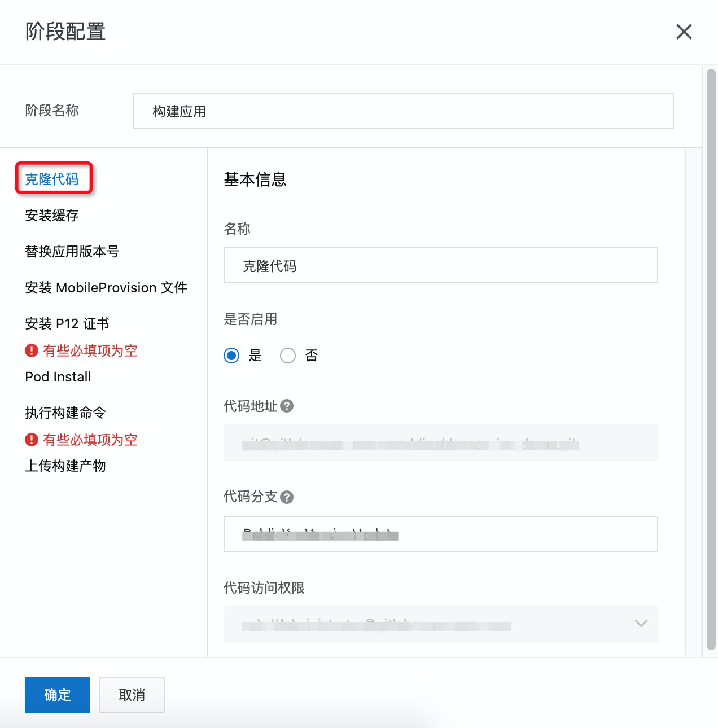Viewport: 718px width, 728px height.
Task: Click the 名称 input containing 克隆代码
Action: coord(441,265)
